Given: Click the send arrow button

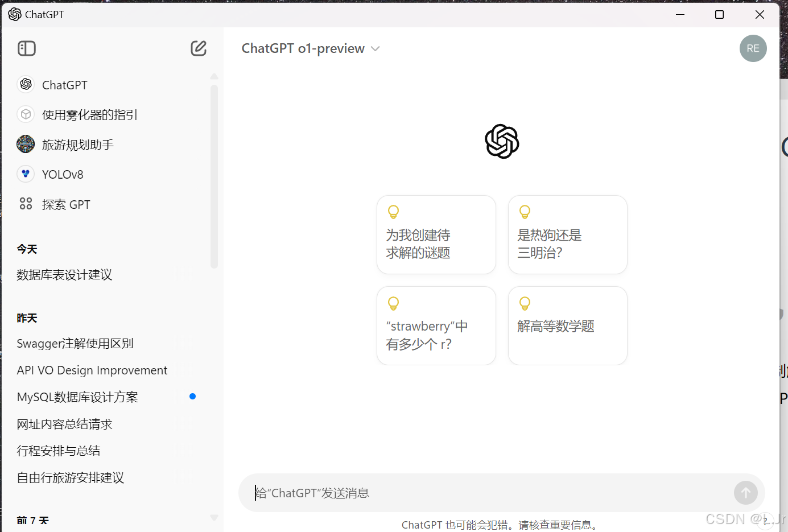Looking at the screenshot, I should [745, 493].
